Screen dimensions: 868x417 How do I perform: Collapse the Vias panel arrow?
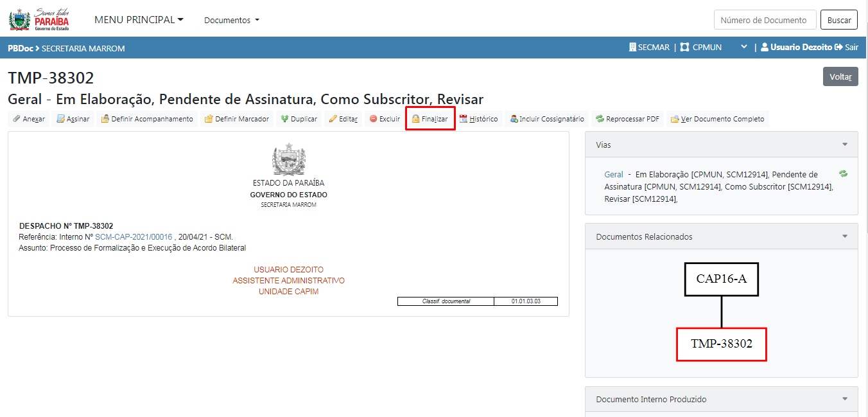pos(845,145)
